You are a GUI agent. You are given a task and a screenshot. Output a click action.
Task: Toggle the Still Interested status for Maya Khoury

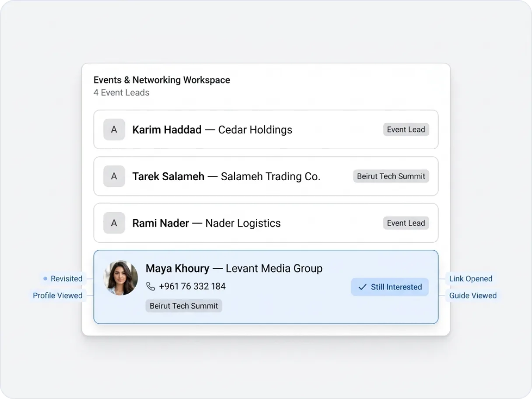(389, 287)
